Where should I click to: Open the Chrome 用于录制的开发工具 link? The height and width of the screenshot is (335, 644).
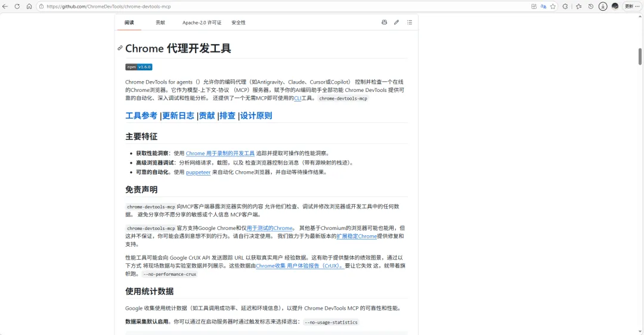[220, 153]
